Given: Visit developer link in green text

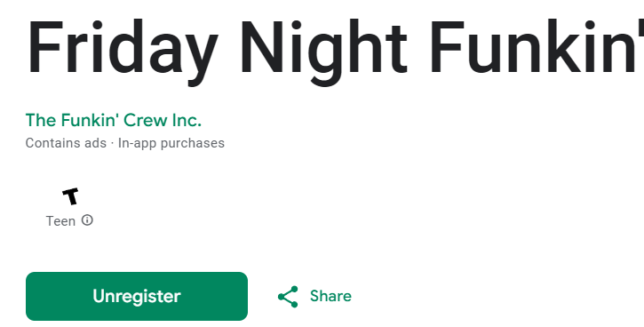Looking at the screenshot, I should click(x=114, y=120).
